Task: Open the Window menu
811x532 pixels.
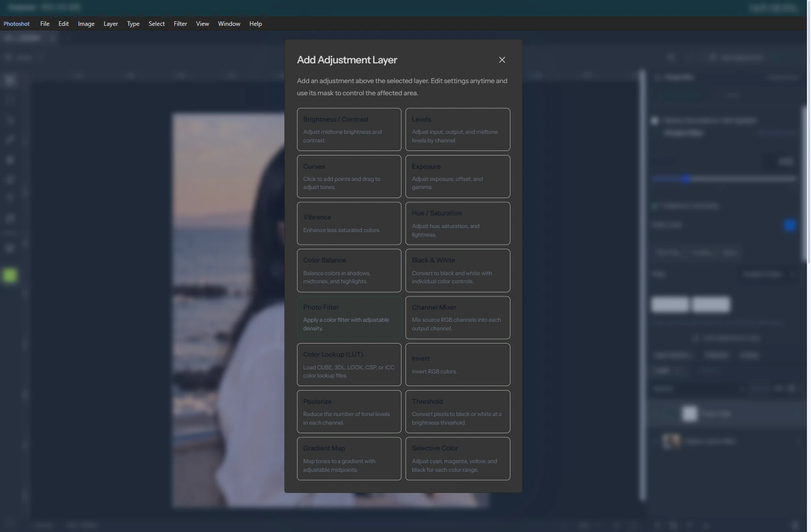Action: 229,24
